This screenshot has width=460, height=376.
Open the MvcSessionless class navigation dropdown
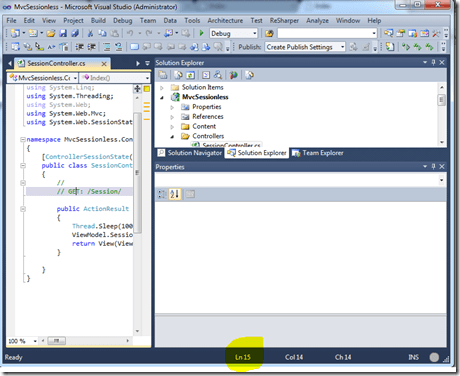75,78
